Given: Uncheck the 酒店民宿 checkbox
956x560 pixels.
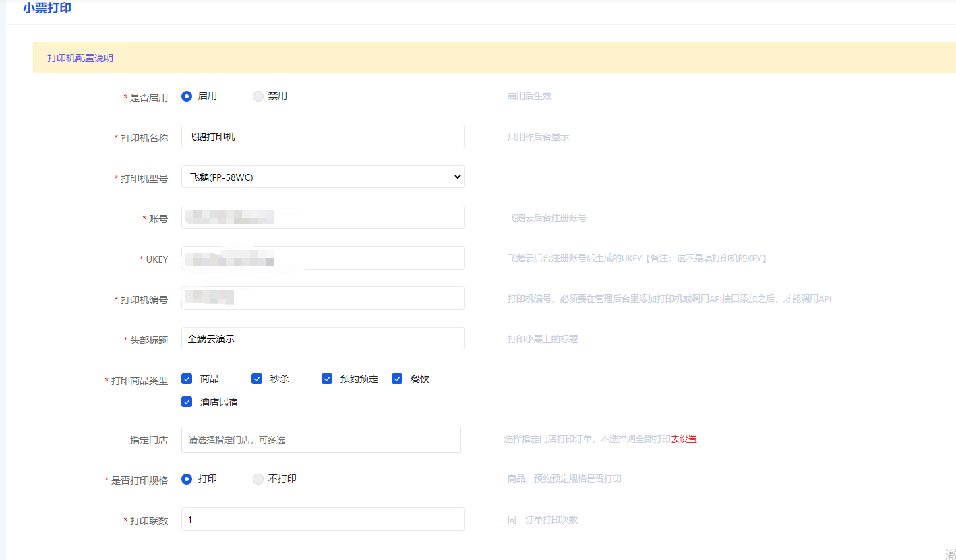Looking at the screenshot, I should 187,402.
